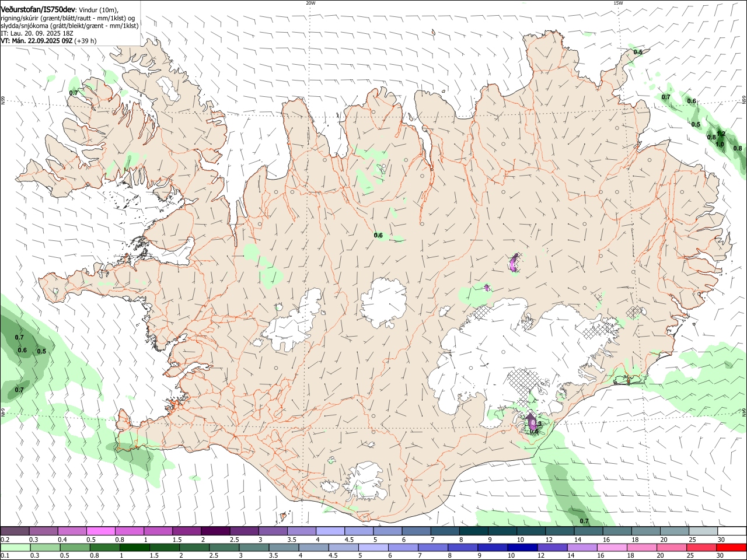Select the 0.3–0.5 green rain legend swatch
This screenshot has height=560, width=747.
coord(46,547)
